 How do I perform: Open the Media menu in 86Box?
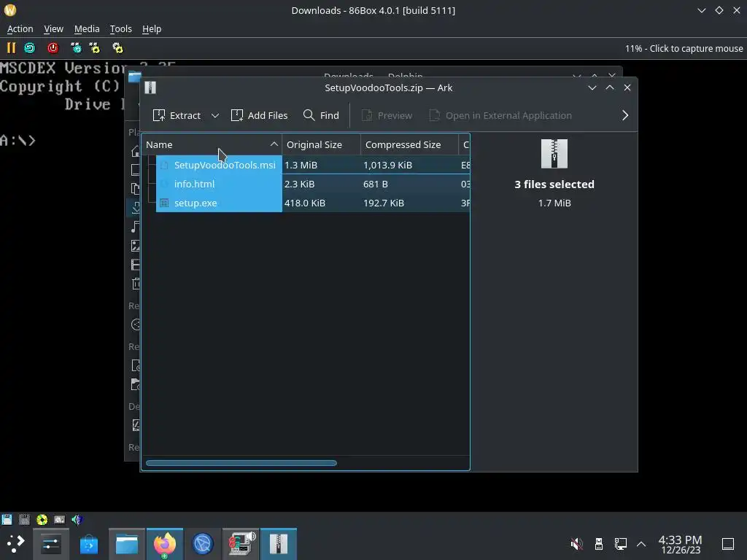[87, 29]
